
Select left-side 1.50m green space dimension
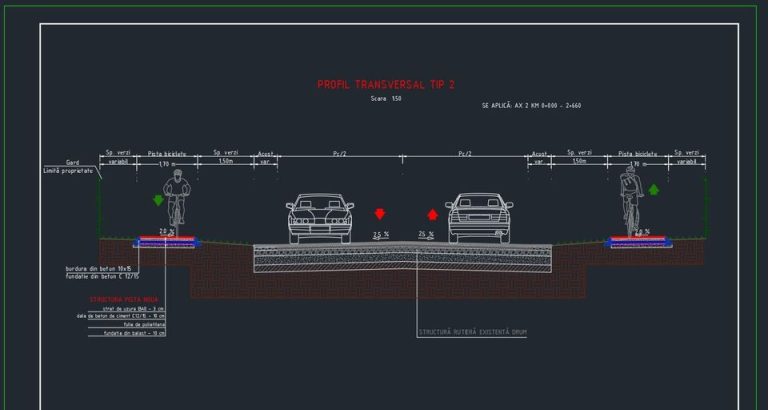coord(225,161)
